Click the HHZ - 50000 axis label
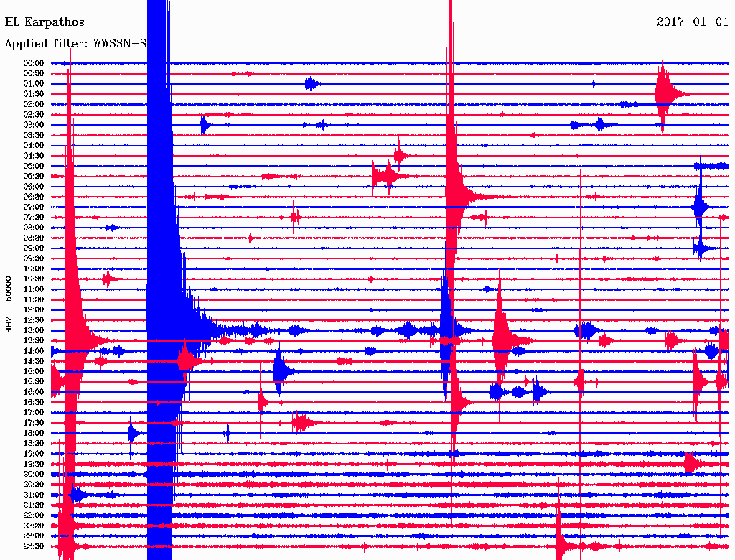The image size is (735, 560). pyautogui.click(x=9, y=304)
